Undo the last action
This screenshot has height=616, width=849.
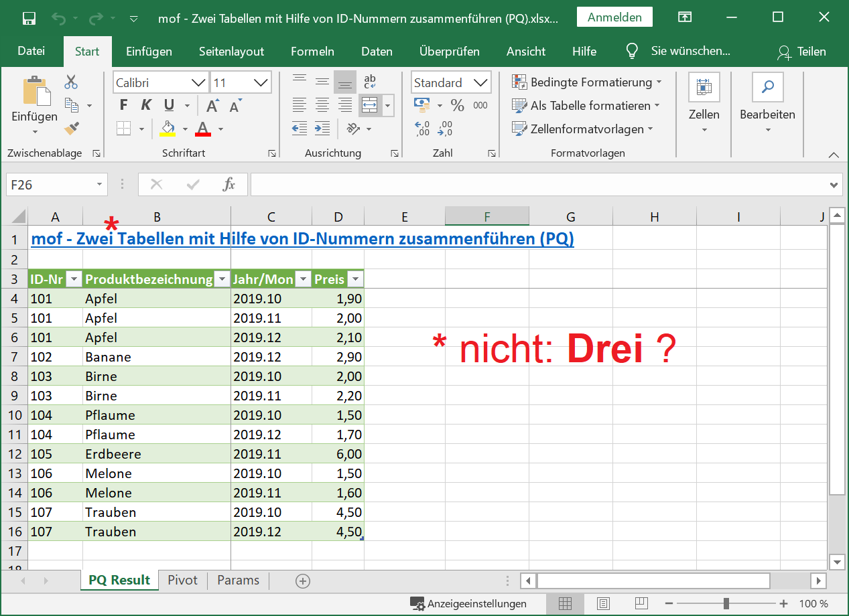click(59, 18)
